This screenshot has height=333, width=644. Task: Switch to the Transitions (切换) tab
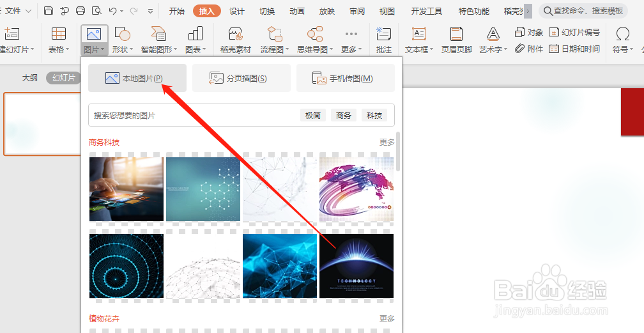[267, 11]
